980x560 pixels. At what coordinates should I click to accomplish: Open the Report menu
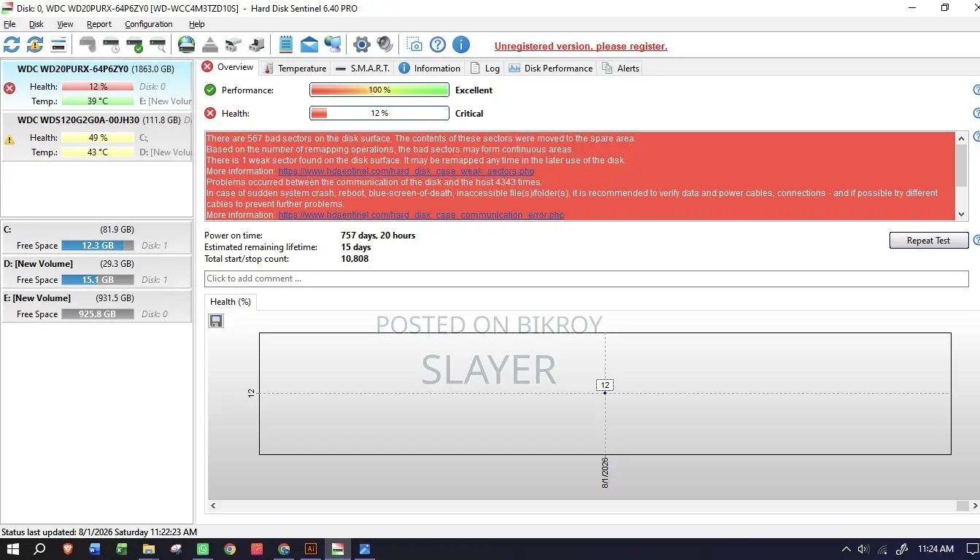(99, 24)
